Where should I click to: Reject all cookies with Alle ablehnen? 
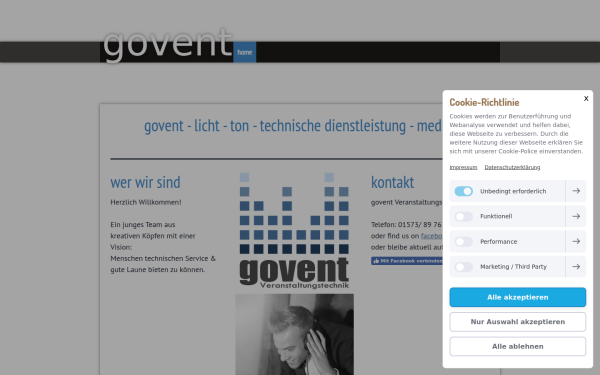517,346
